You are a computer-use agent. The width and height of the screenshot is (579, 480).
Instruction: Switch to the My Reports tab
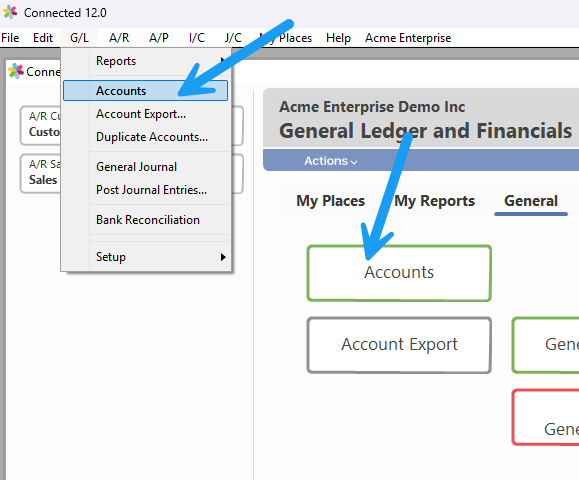coord(434,201)
